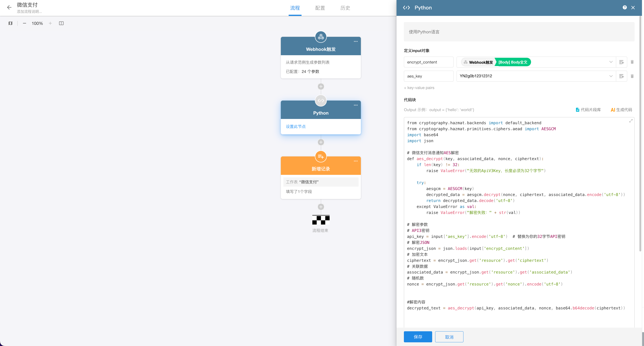Open Webhook触发 node's three-dot menu
The image size is (644, 346).
coord(356,41)
